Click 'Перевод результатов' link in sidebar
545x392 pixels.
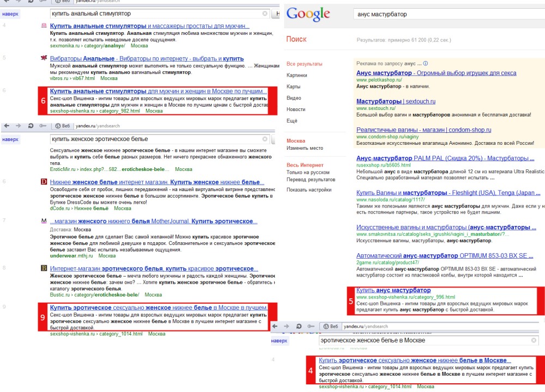[x=311, y=180]
